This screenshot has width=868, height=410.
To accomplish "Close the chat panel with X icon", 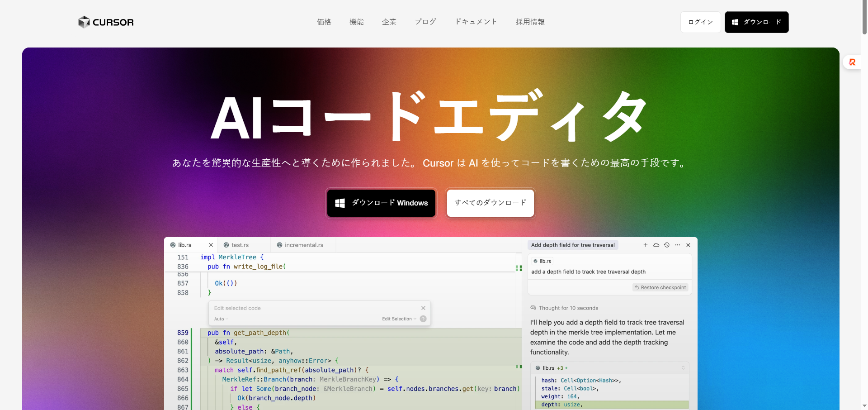I will coord(688,245).
